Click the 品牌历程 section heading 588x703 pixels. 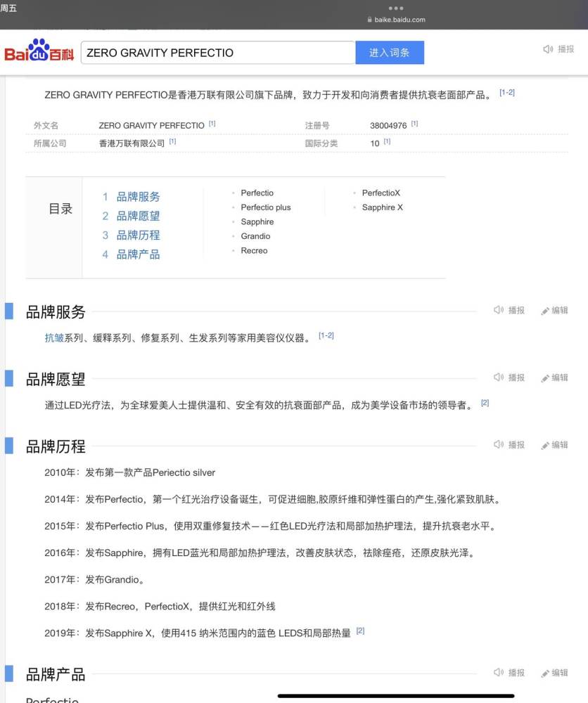56,446
